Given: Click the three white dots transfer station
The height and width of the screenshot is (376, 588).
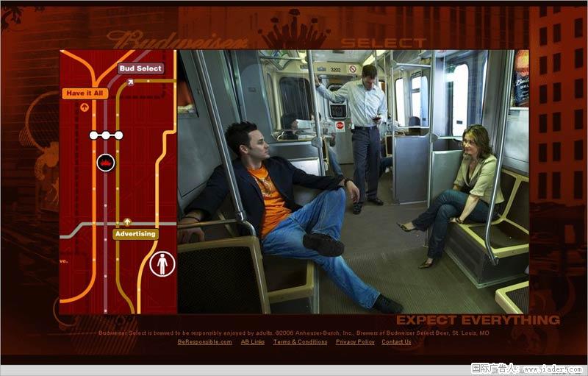Looking at the screenshot, I should (106, 135).
